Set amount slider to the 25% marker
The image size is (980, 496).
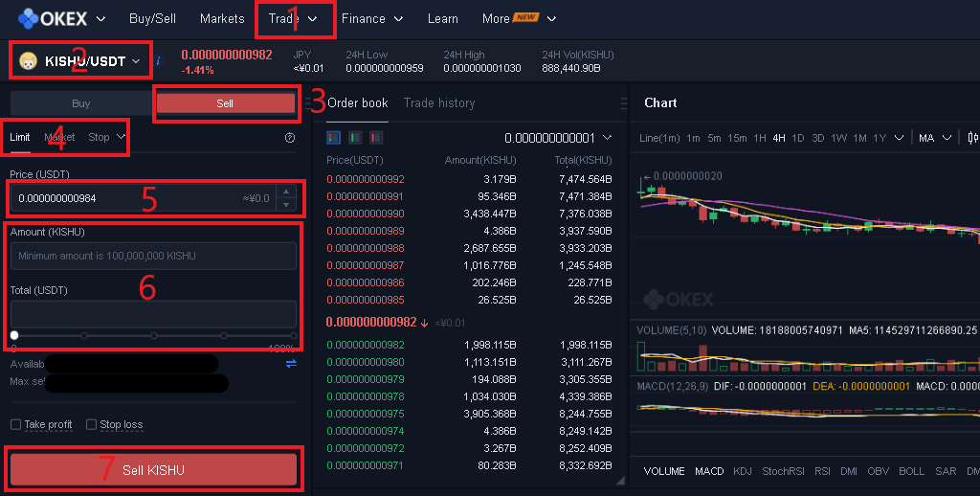click(84, 336)
